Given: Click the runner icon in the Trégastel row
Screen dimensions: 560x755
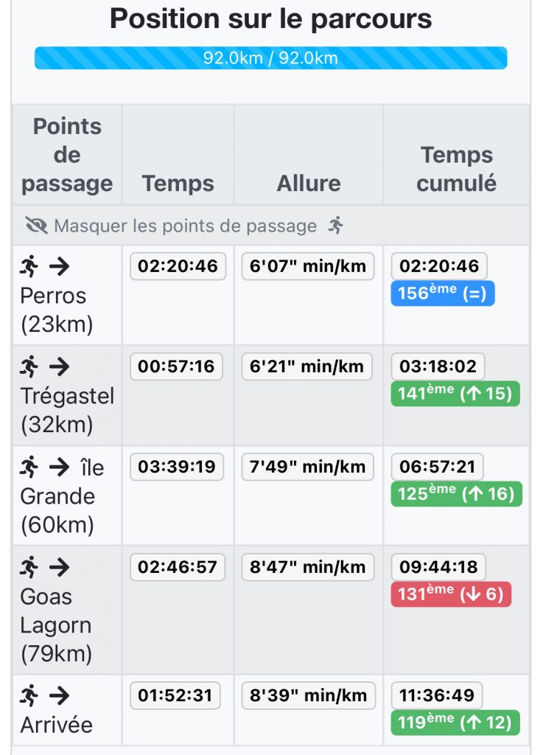Looking at the screenshot, I should [29, 366].
